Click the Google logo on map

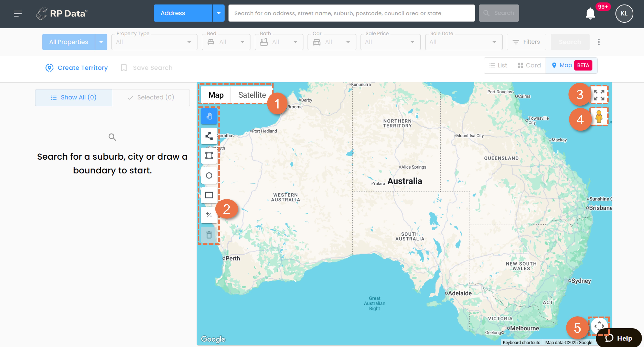(x=213, y=339)
